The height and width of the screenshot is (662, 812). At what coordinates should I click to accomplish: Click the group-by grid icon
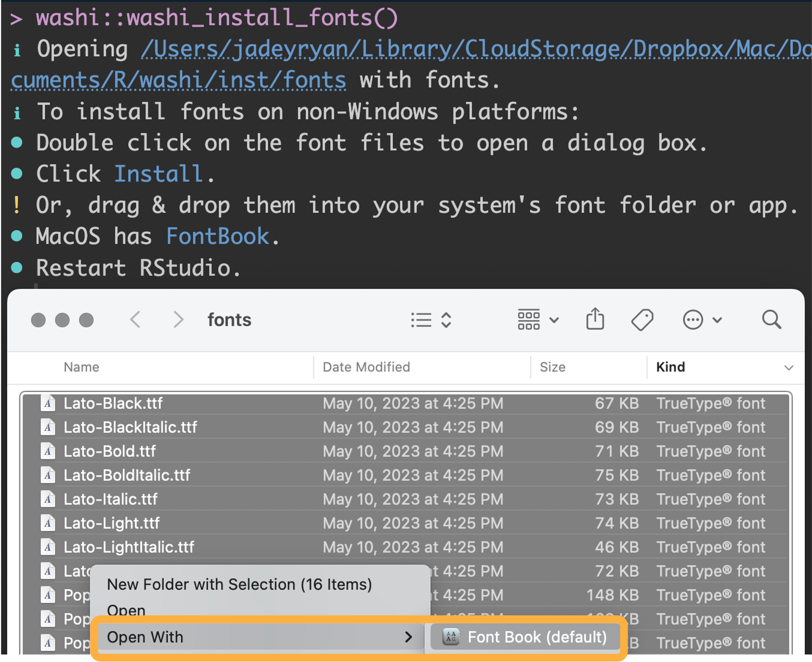point(528,319)
